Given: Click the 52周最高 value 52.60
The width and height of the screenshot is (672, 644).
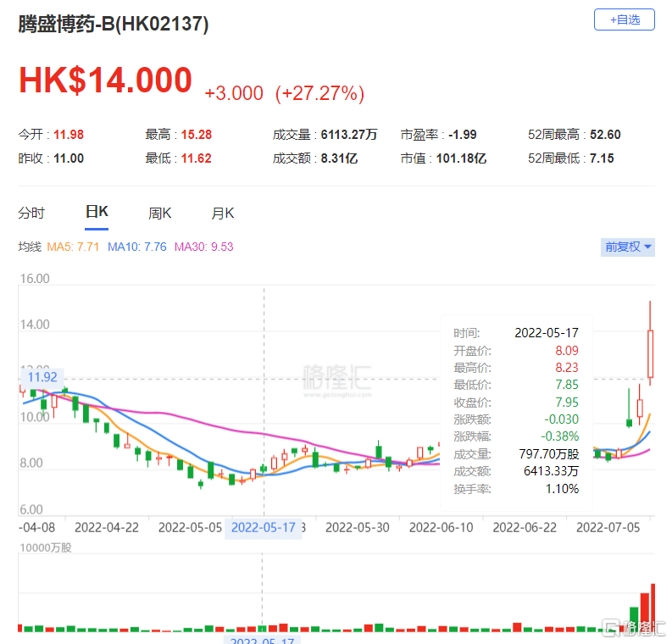Looking at the screenshot, I should pos(605,135).
